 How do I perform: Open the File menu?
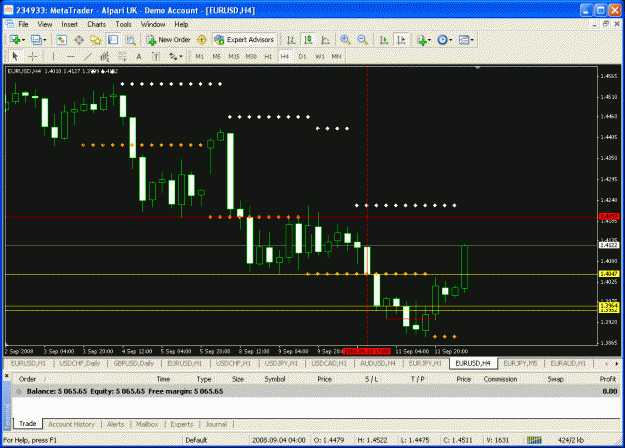pyautogui.click(x=24, y=24)
